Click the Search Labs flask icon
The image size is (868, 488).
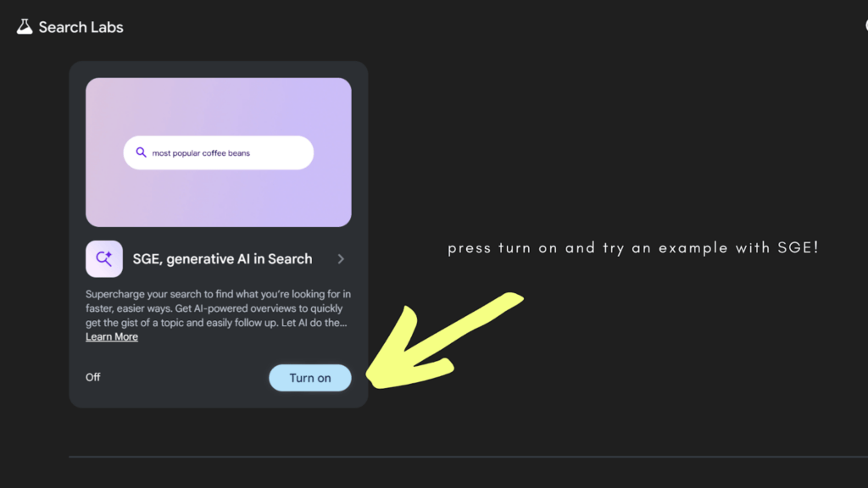24,27
